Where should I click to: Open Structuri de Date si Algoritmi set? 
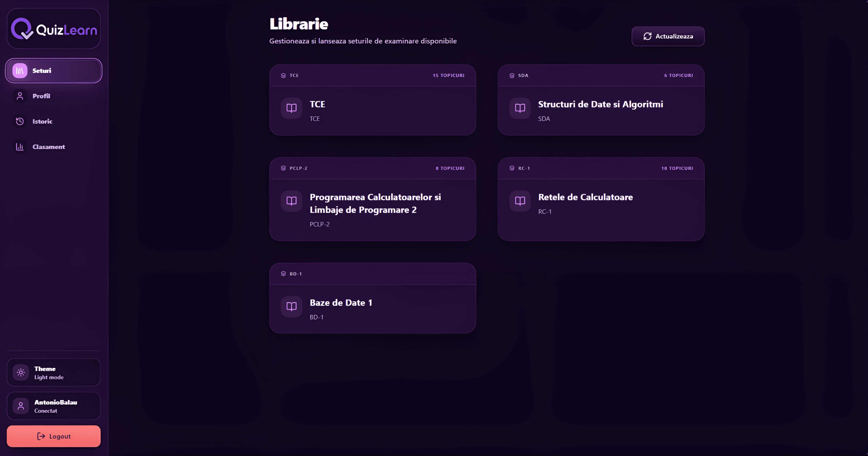pyautogui.click(x=600, y=104)
